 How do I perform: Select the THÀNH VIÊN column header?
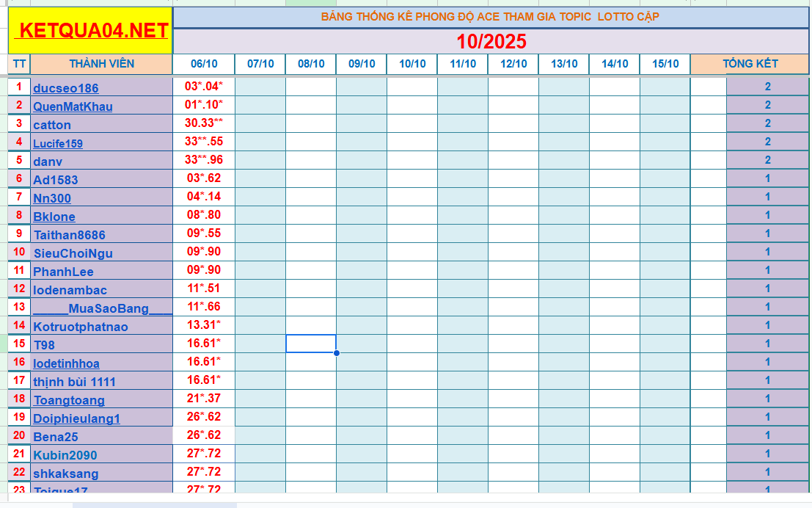click(103, 64)
